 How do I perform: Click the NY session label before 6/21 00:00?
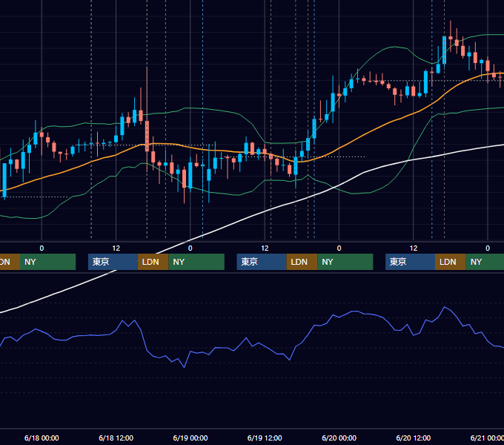tap(485, 262)
